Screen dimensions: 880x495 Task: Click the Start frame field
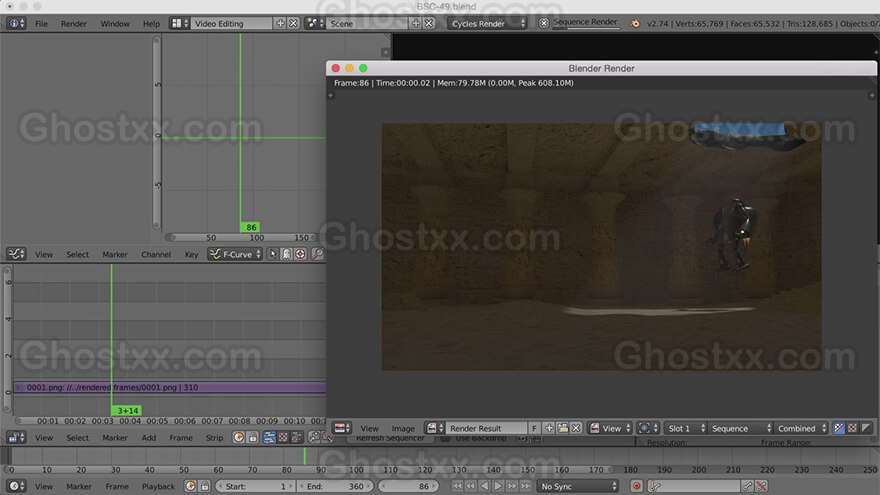click(255, 486)
